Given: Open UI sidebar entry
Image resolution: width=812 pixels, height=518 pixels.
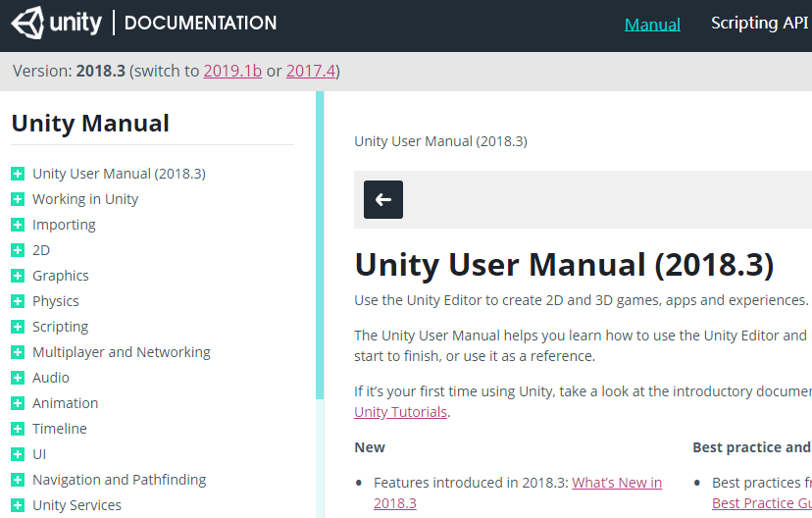Looking at the screenshot, I should [x=39, y=454].
